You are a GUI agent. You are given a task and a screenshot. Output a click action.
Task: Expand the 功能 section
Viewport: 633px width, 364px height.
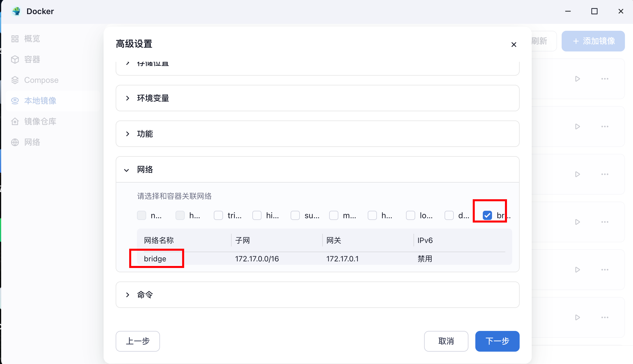click(145, 134)
